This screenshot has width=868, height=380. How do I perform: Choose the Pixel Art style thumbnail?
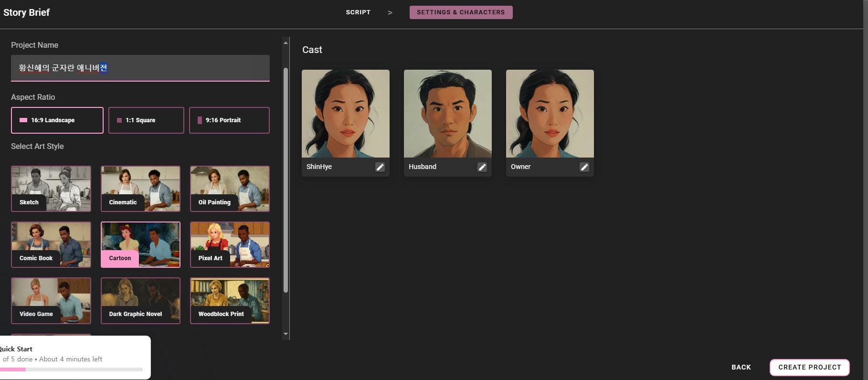[230, 244]
